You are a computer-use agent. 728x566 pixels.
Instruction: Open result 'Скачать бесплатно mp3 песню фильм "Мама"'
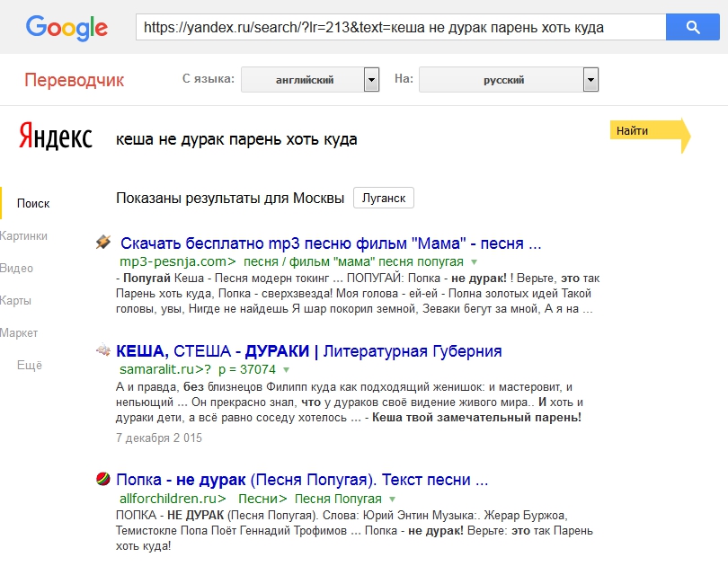331,243
